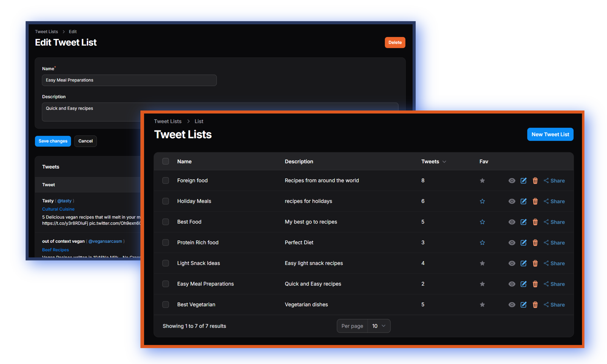
Task: Mark Protein Rich food as favorite
Action: 482,242
